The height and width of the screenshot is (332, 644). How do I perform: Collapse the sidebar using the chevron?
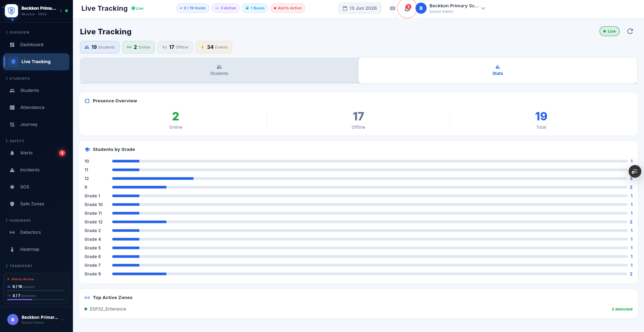61,11
